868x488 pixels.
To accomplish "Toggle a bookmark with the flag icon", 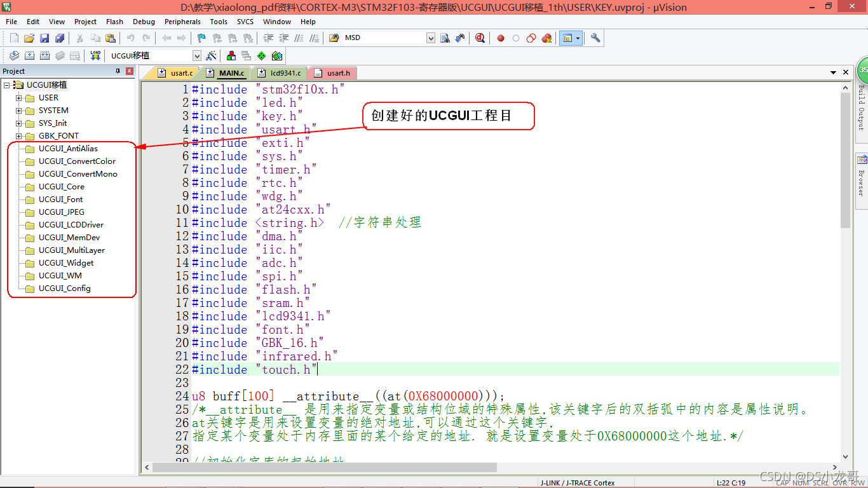I will pos(201,37).
